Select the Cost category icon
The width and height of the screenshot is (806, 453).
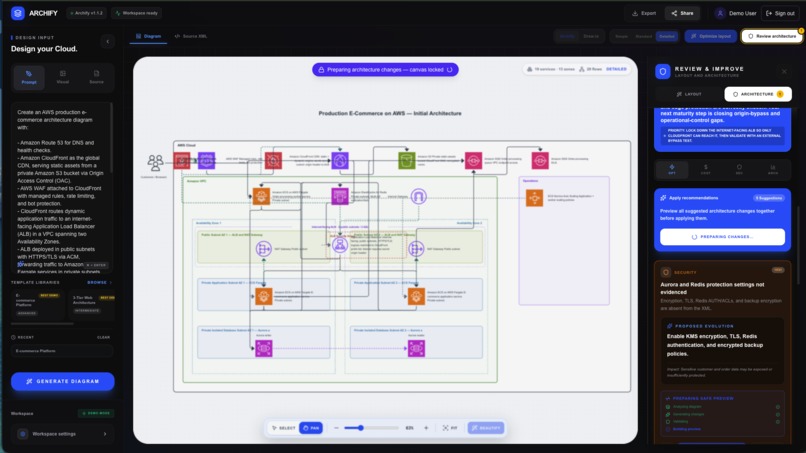coord(705,169)
